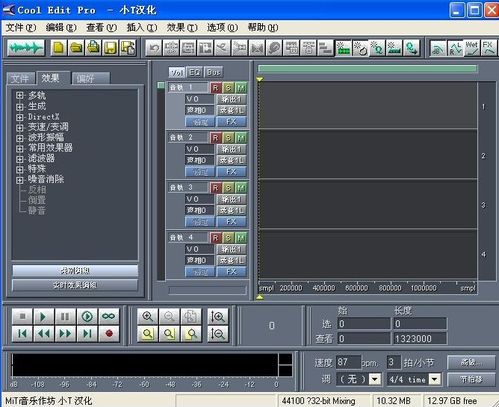Image resolution: width=499 pixels, height=407 pixels.
Task: Click the green horizontal zoom bar above tracks
Action: [367, 69]
